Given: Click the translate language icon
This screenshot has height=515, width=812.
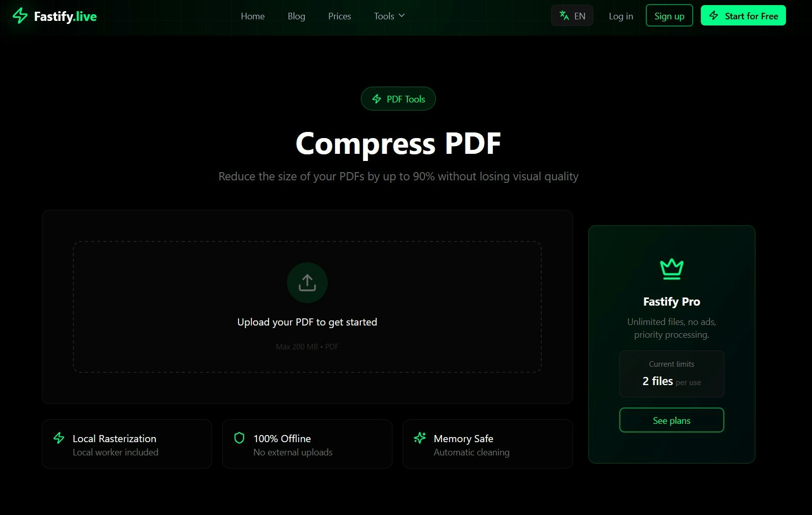Looking at the screenshot, I should point(564,16).
